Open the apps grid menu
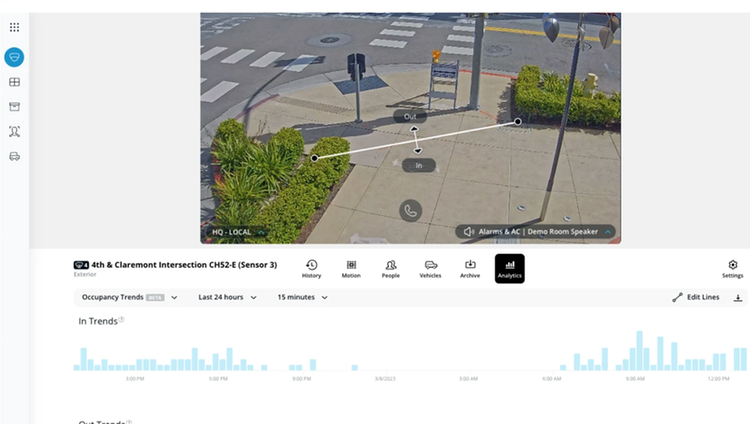The width and height of the screenshot is (750, 424). click(14, 27)
